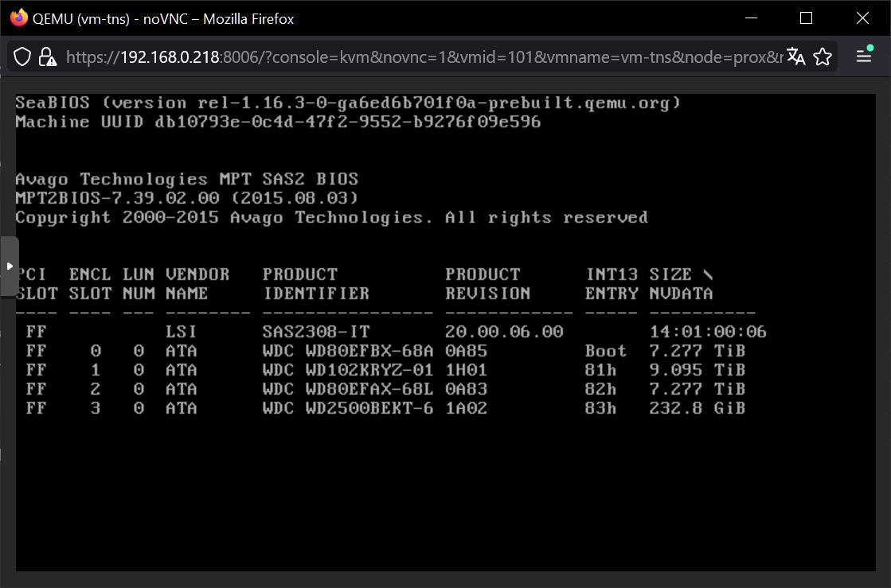Click the LSI vendor name entry

click(x=182, y=332)
